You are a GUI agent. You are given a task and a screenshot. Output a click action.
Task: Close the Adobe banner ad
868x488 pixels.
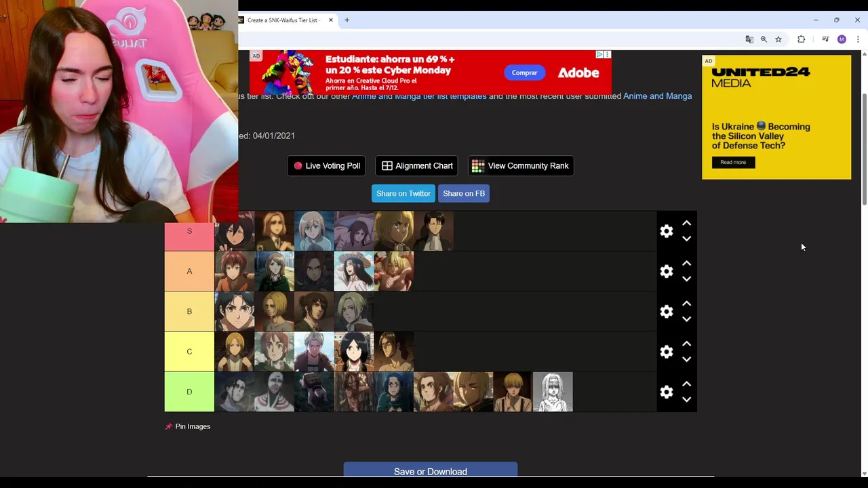point(608,54)
